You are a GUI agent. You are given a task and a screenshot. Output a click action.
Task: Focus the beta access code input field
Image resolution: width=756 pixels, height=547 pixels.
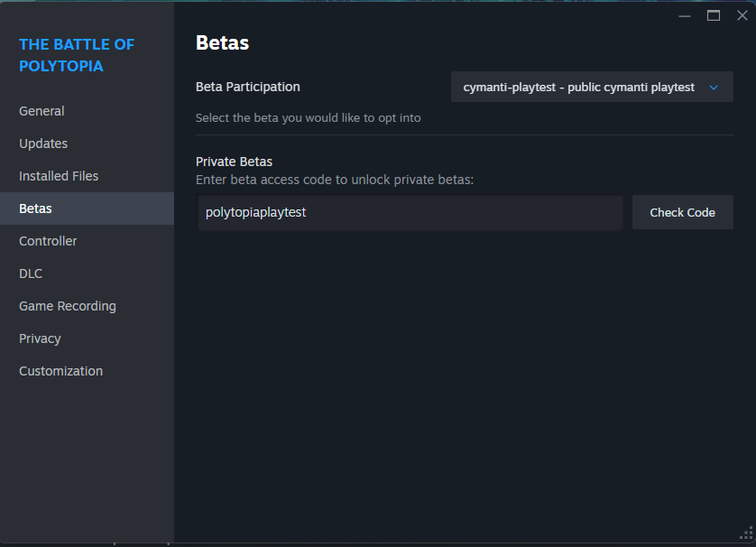point(410,213)
